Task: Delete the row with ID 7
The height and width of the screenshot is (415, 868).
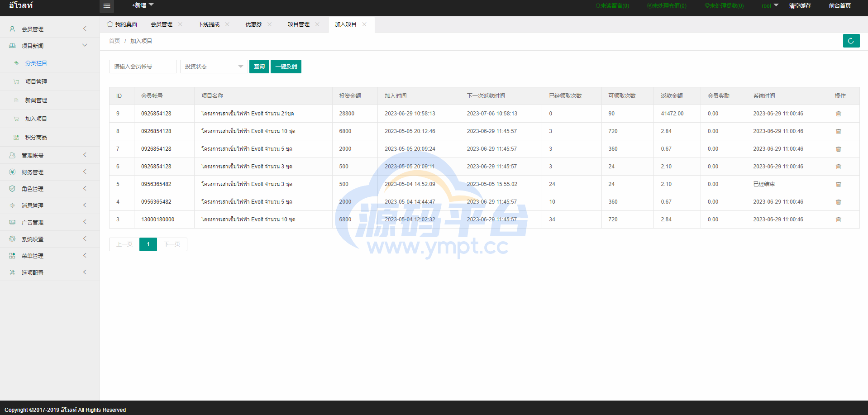Action: pyautogui.click(x=838, y=149)
